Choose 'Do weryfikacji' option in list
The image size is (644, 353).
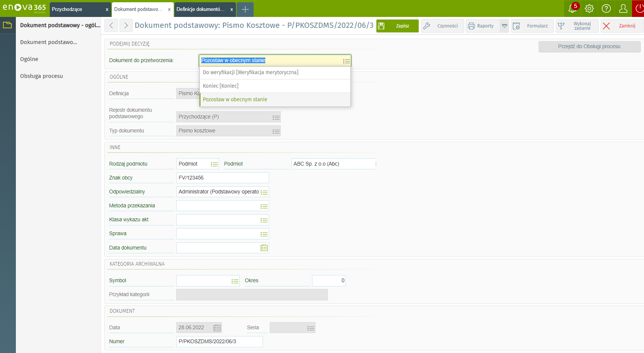[251, 72]
